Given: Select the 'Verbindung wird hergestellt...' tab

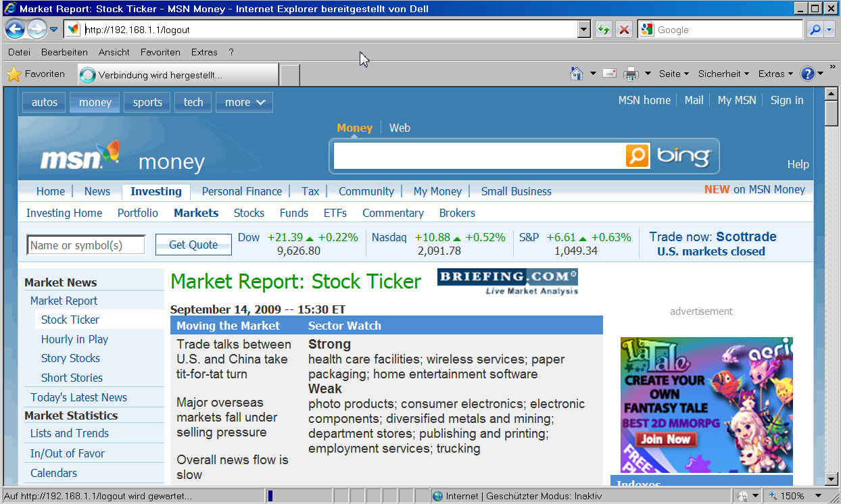Looking at the screenshot, I should pyautogui.click(x=178, y=75).
